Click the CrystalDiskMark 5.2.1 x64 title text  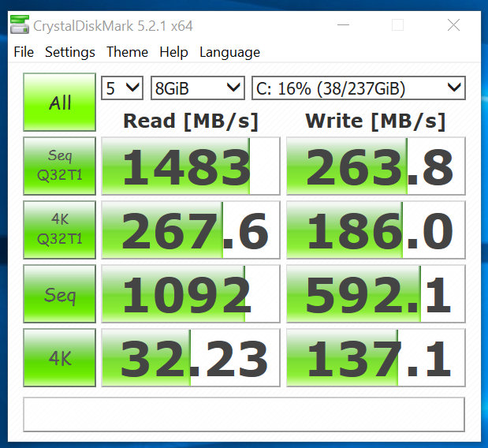click(113, 26)
